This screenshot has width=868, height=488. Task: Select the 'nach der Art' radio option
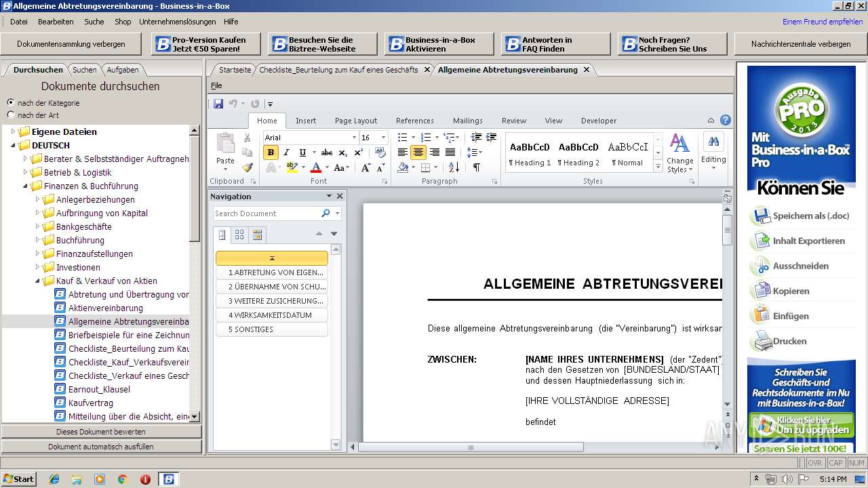point(11,115)
